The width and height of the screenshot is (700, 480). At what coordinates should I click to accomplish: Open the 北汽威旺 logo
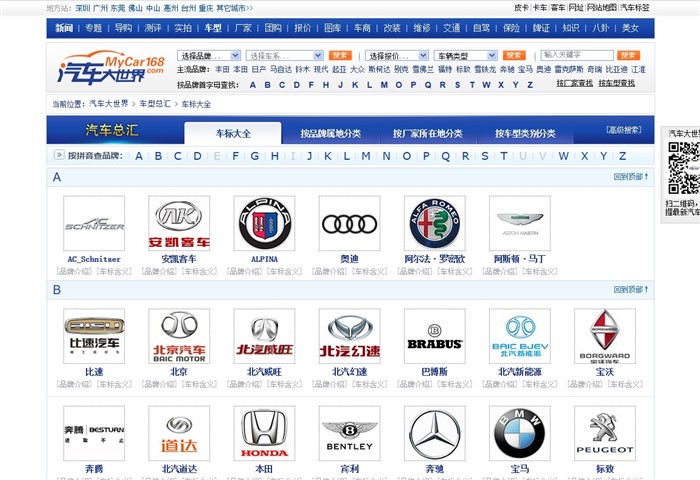pyautogui.click(x=264, y=336)
